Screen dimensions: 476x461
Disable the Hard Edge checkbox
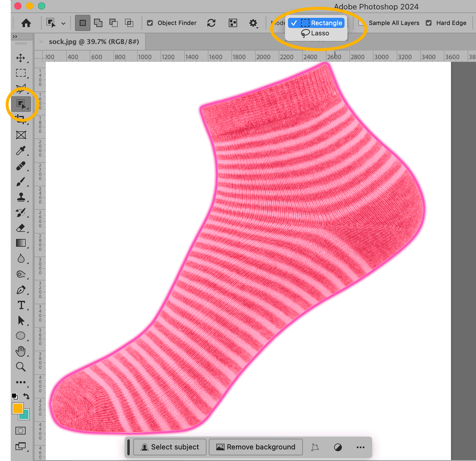click(429, 23)
